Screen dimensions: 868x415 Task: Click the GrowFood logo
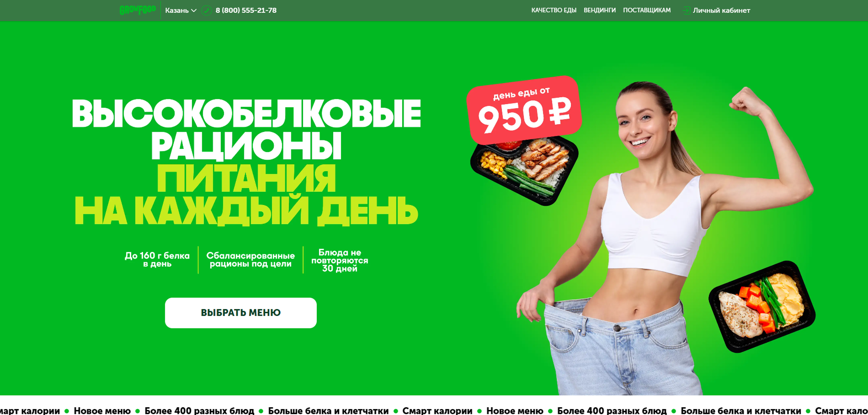(138, 10)
